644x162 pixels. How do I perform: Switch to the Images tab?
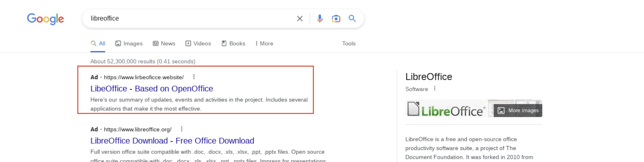point(129,43)
